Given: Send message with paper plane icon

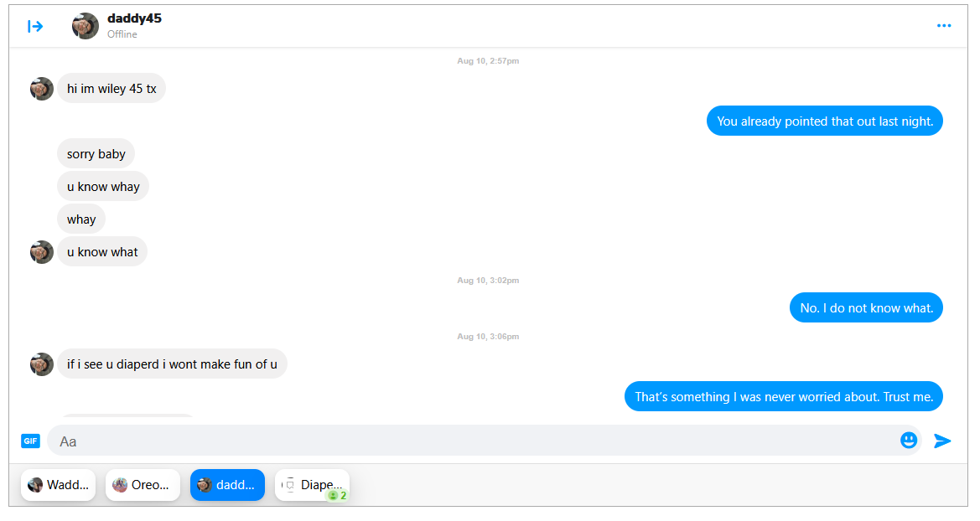Looking at the screenshot, I should click(x=942, y=441).
